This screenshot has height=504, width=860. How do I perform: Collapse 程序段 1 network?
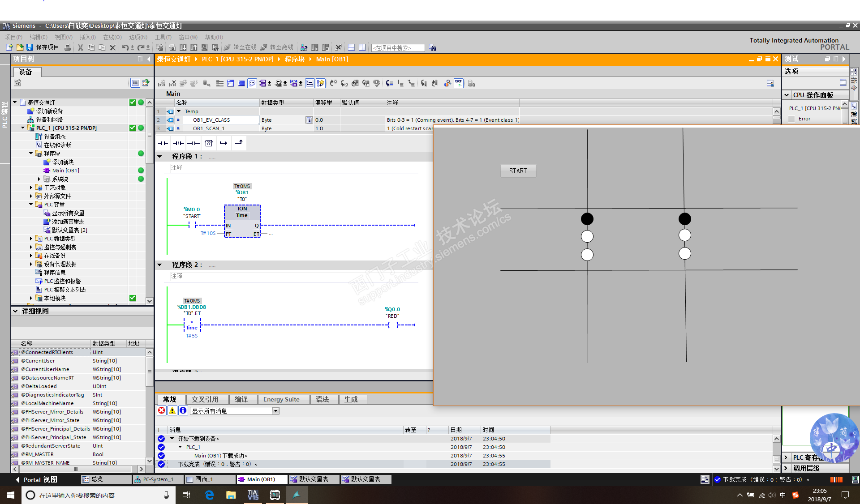pyautogui.click(x=159, y=157)
